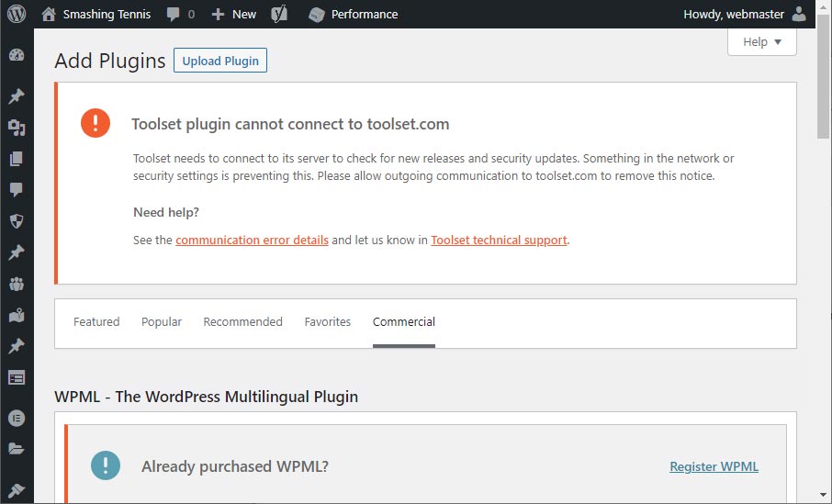
Task: Click the webmaster user avatar icon
Action: pyautogui.click(x=799, y=14)
